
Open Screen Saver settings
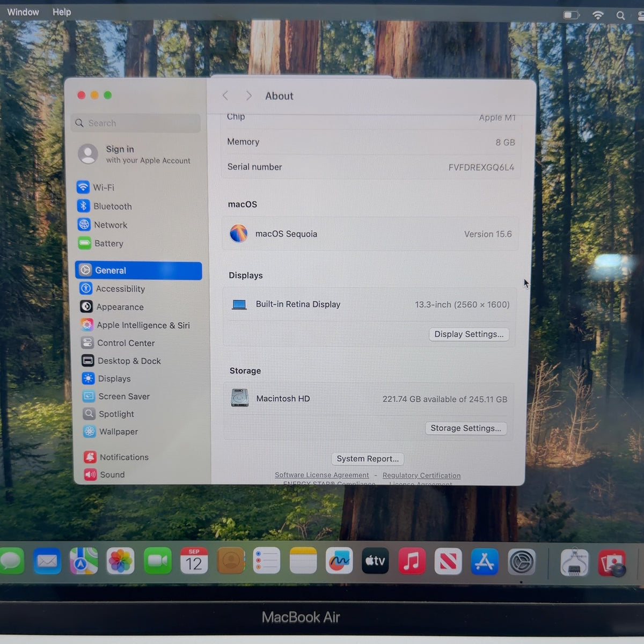[116, 396]
